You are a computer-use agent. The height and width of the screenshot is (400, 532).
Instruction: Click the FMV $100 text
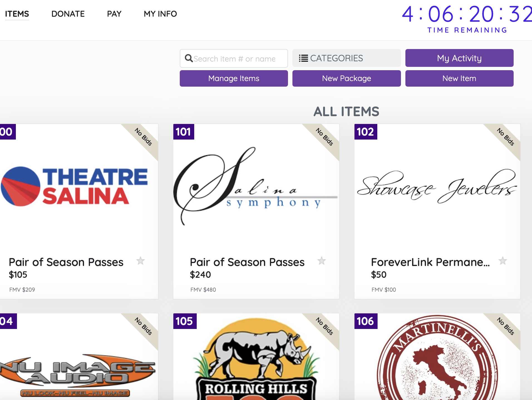pos(384,290)
